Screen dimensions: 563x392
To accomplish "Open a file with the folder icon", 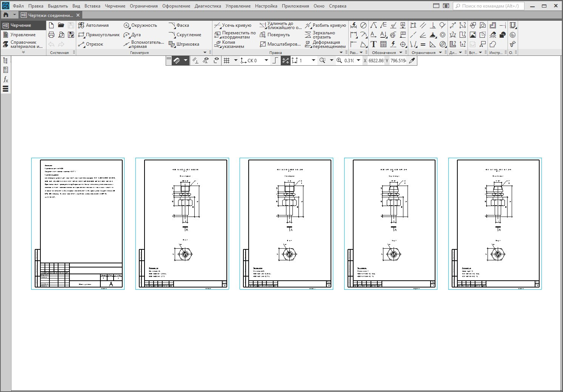I will [x=61, y=25].
